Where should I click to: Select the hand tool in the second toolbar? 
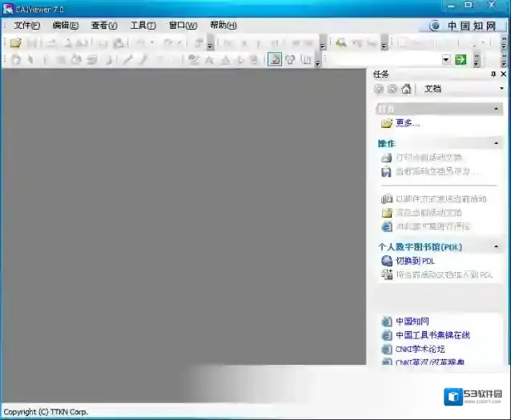click(x=15, y=60)
